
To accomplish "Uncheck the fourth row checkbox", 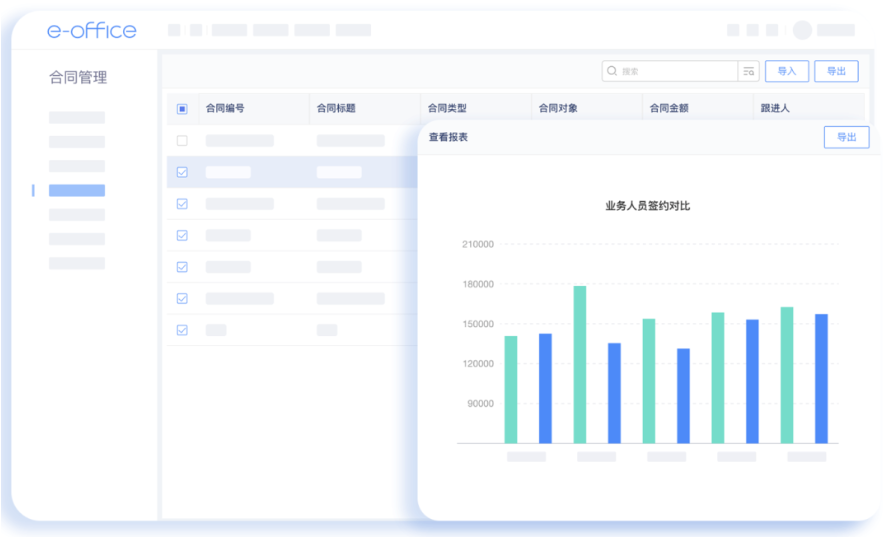I will (x=182, y=235).
